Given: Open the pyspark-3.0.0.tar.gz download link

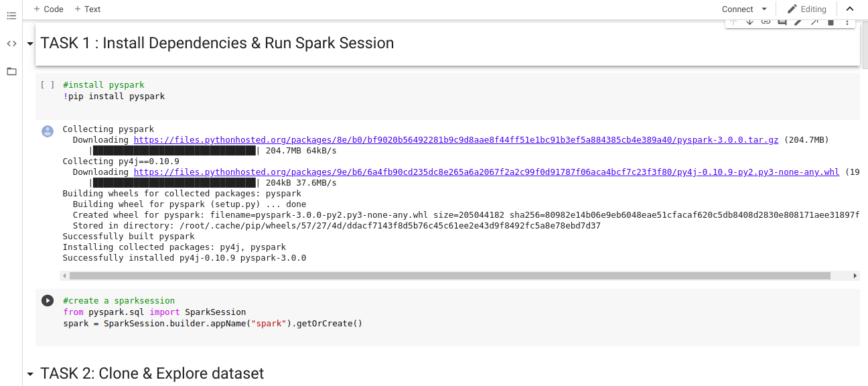Looking at the screenshot, I should (x=456, y=140).
